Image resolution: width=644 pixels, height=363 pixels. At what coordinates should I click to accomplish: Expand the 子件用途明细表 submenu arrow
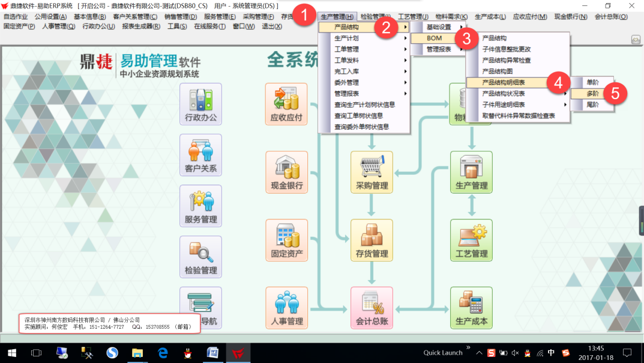pyautogui.click(x=565, y=105)
